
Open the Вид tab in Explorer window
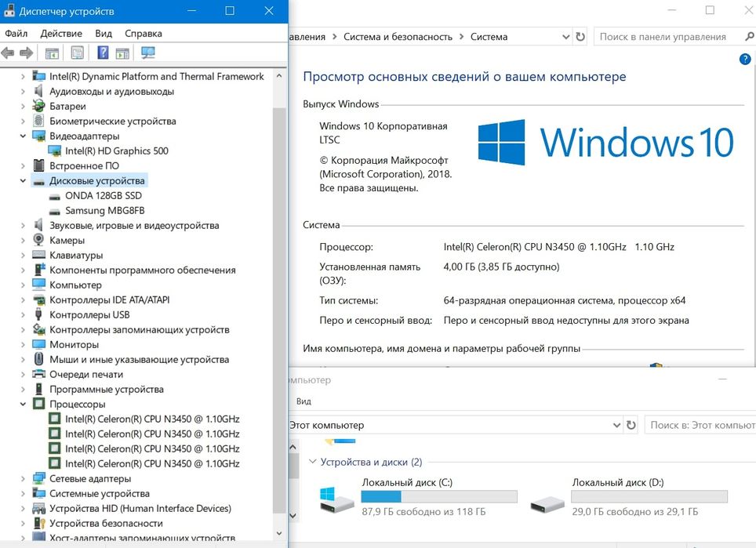point(303,401)
